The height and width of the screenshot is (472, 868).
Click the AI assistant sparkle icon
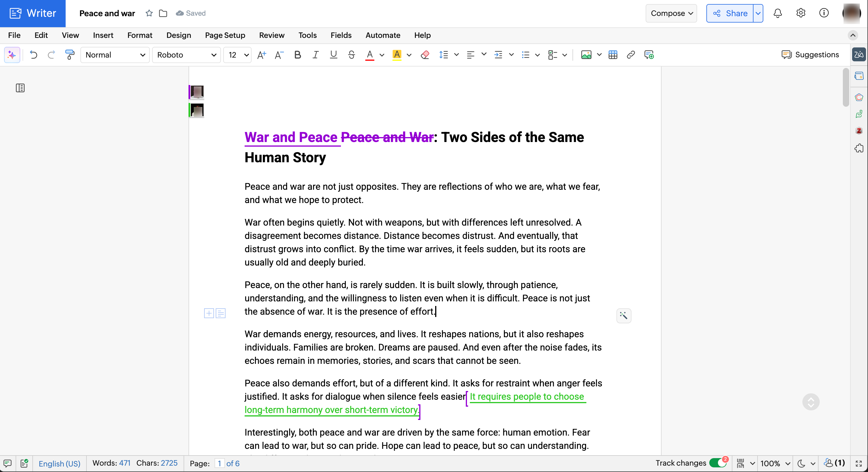pos(12,55)
